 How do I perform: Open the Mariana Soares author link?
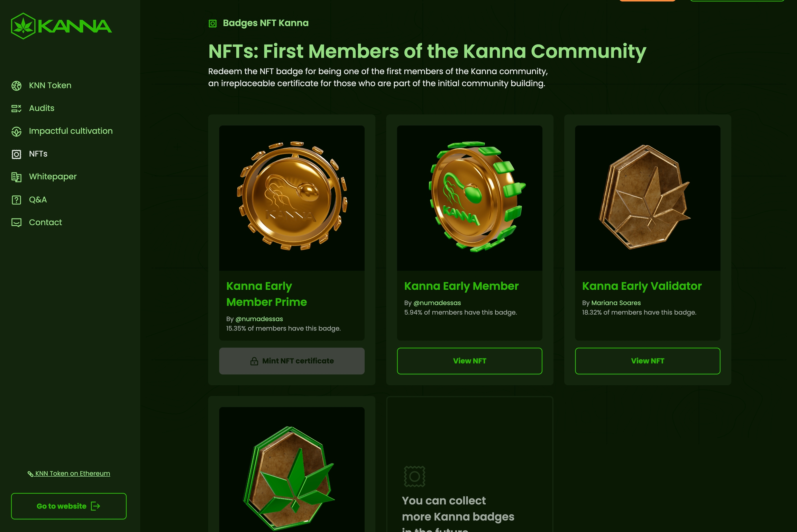click(616, 303)
